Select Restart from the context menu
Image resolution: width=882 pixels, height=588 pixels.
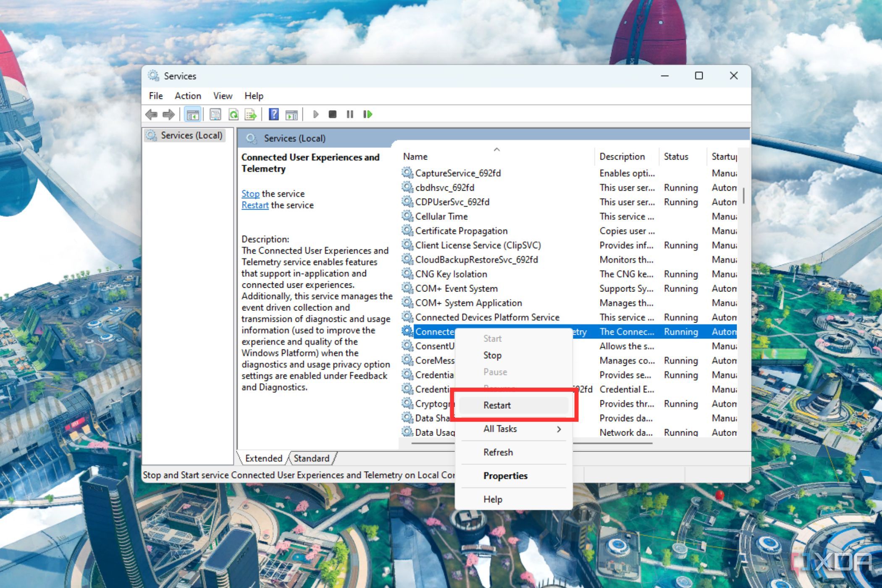[497, 405]
